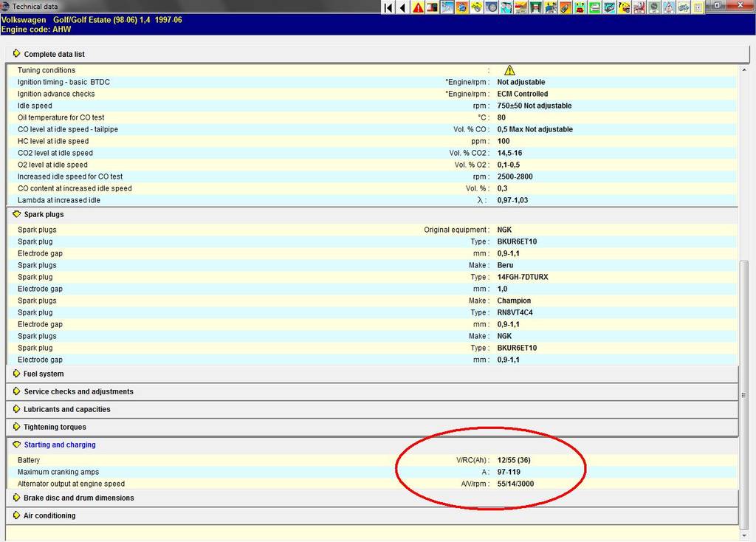756x542 pixels.
Task: Click the Technical data window icon
Action: 5,6
